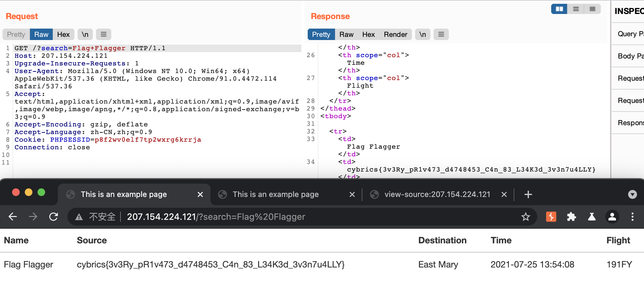Toggle \n non-printable characters in Request

(85, 34)
